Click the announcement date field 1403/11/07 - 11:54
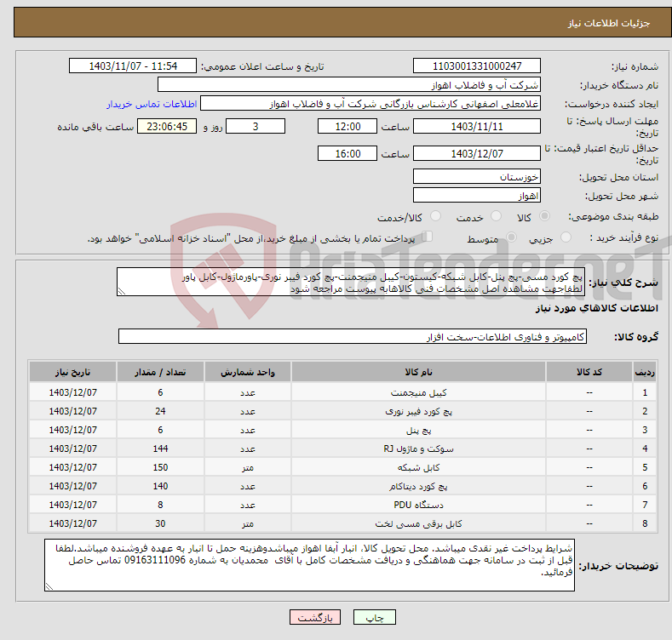 133,66
